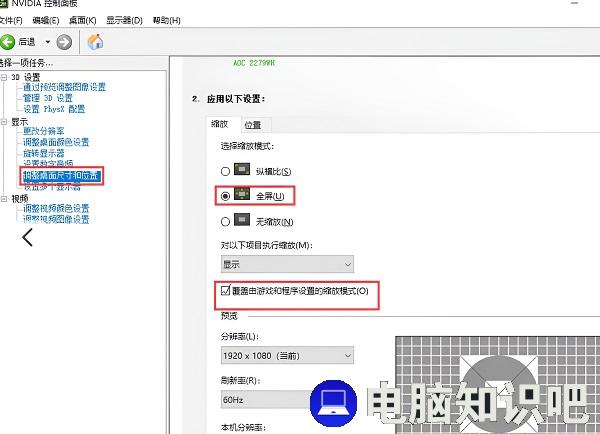Screen dimensions: 600x434
Task: Click the grey Forward arrow icon
Action: tap(64, 42)
